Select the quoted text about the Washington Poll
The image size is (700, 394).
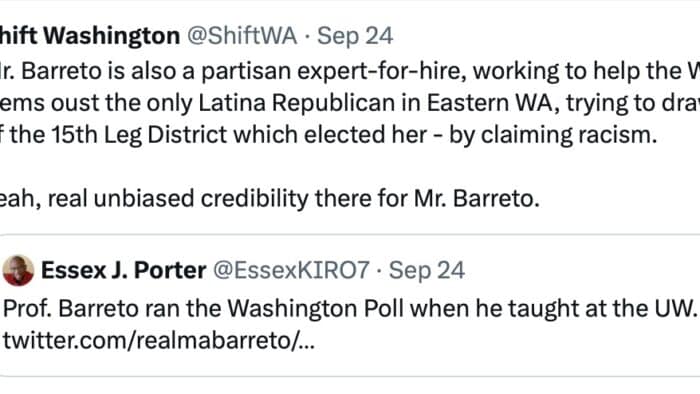[x=350, y=309]
